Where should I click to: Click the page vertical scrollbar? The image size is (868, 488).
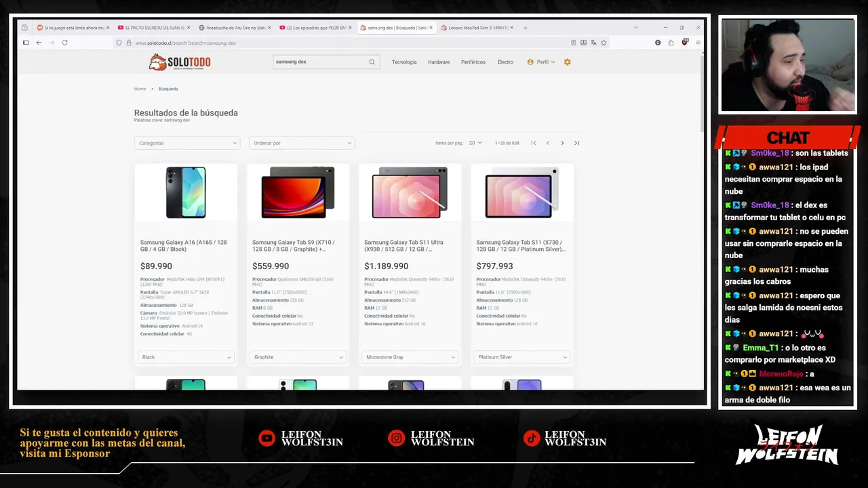[702, 95]
